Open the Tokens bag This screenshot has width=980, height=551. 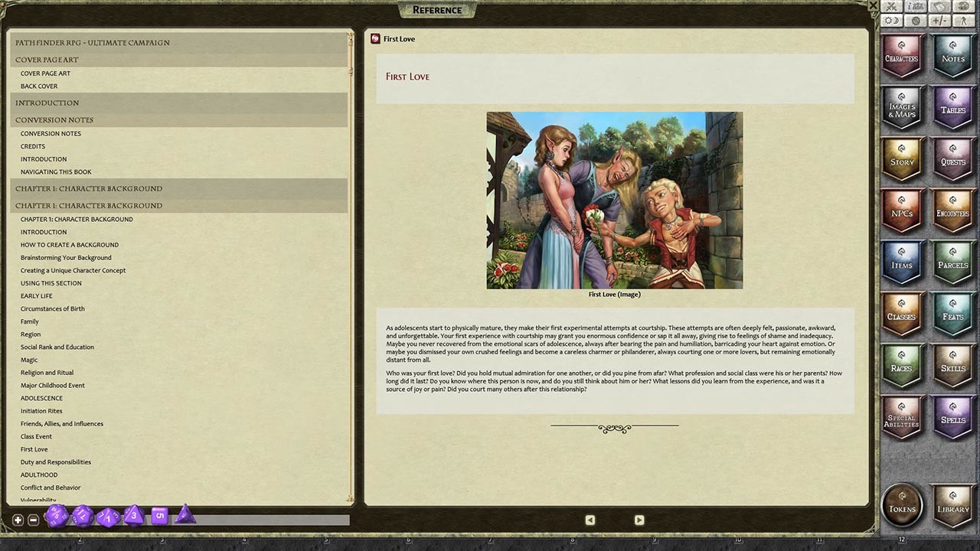[901, 505]
